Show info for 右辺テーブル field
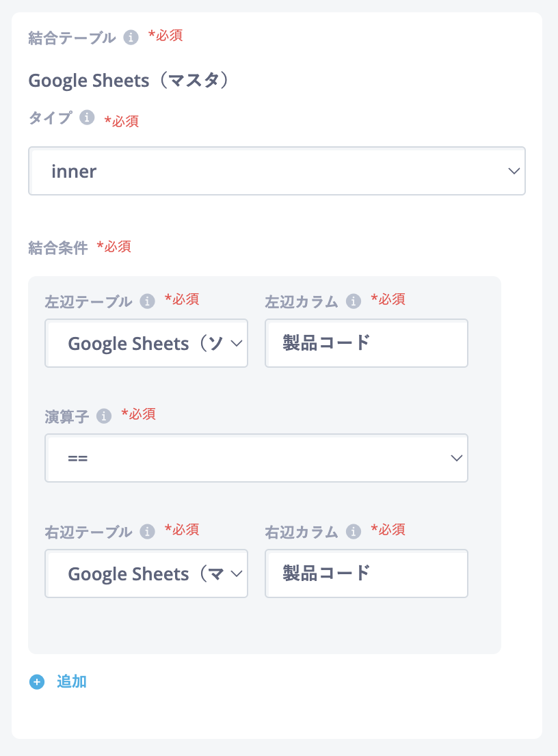This screenshot has width=558, height=756. (x=147, y=532)
